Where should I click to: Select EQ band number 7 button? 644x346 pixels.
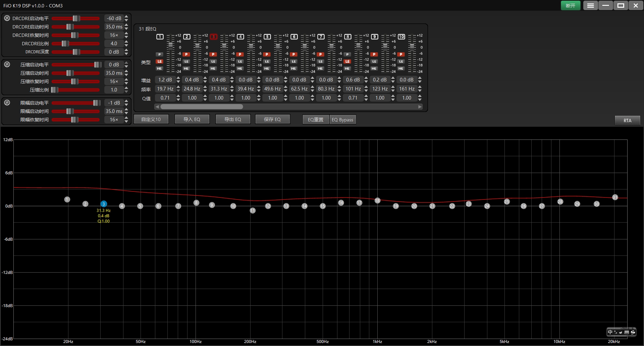(321, 37)
